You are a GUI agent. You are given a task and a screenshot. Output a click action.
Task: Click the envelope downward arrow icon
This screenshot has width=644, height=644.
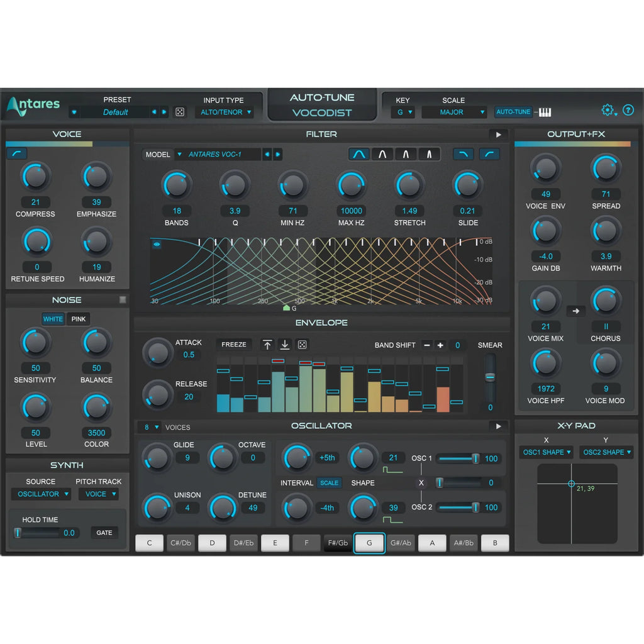pos(284,345)
